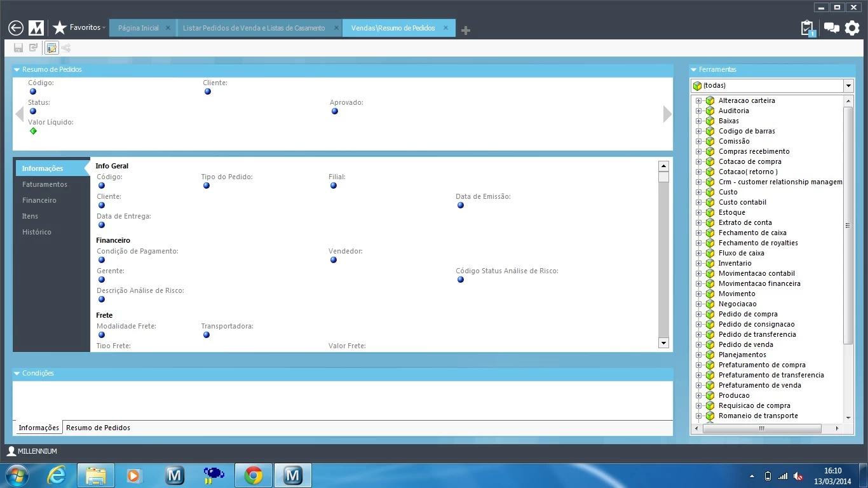Open the Histórico side section
Viewport: 868px width, 488px height.
pos(37,232)
